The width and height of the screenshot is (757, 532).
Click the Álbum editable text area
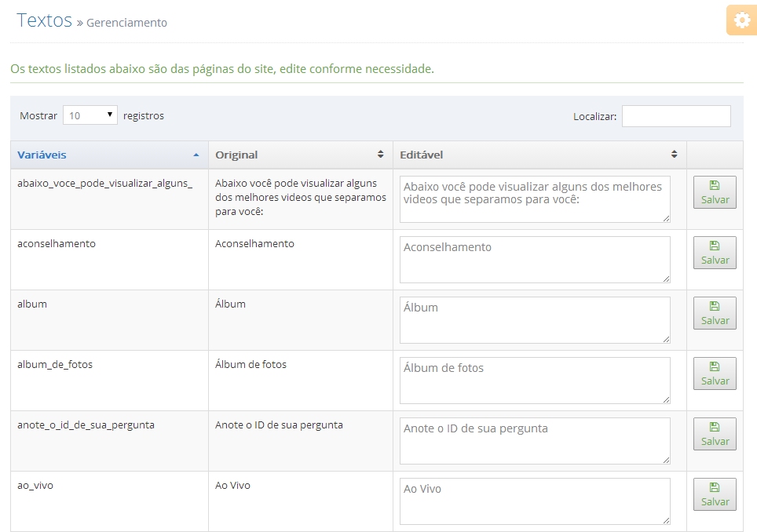tap(535, 320)
